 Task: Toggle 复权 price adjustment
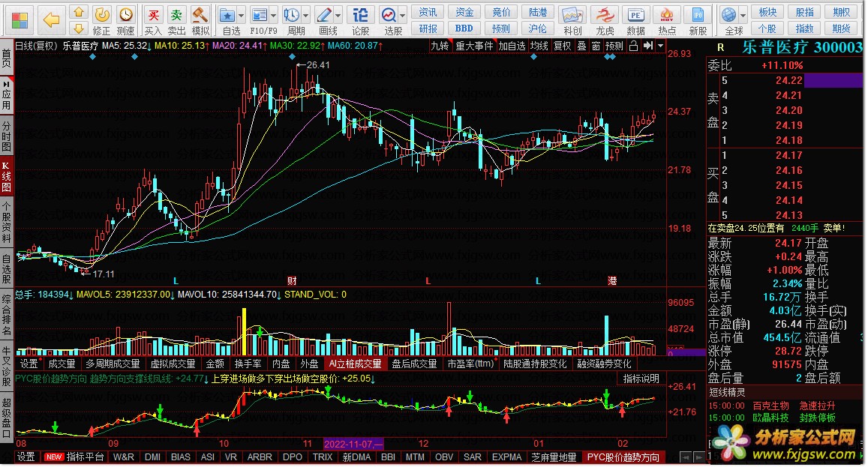[x=563, y=46]
